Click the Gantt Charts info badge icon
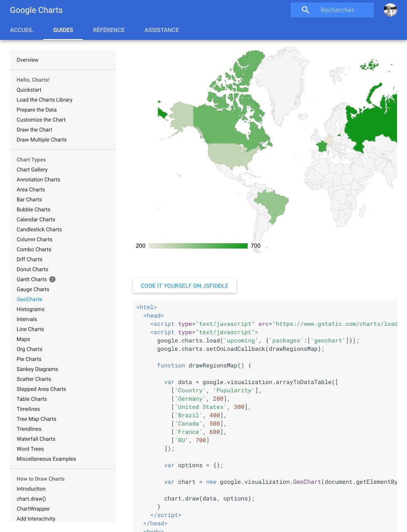This screenshot has width=407, height=532. pos(52,279)
